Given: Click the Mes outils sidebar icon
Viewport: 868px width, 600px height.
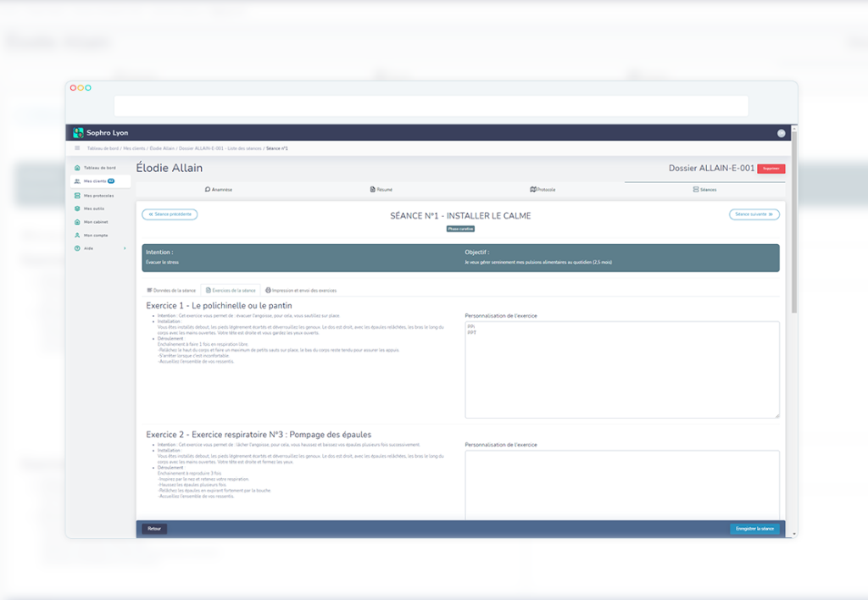Looking at the screenshot, I should click(x=77, y=208).
